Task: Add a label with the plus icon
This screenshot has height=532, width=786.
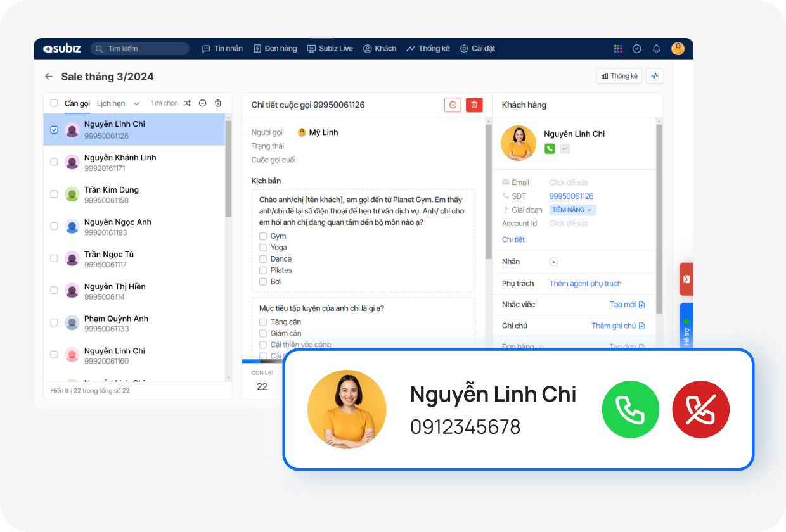Action: click(x=553, y=262)
